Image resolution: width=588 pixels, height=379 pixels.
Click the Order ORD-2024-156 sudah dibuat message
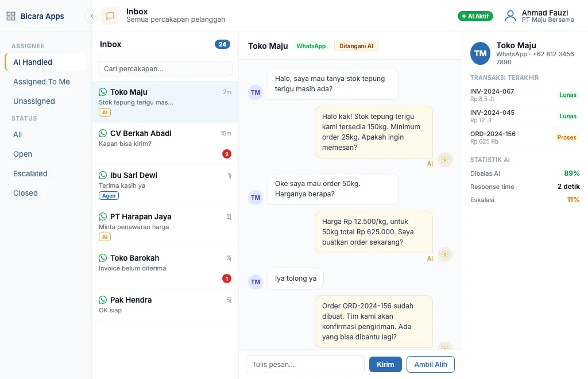pos(373,321)
